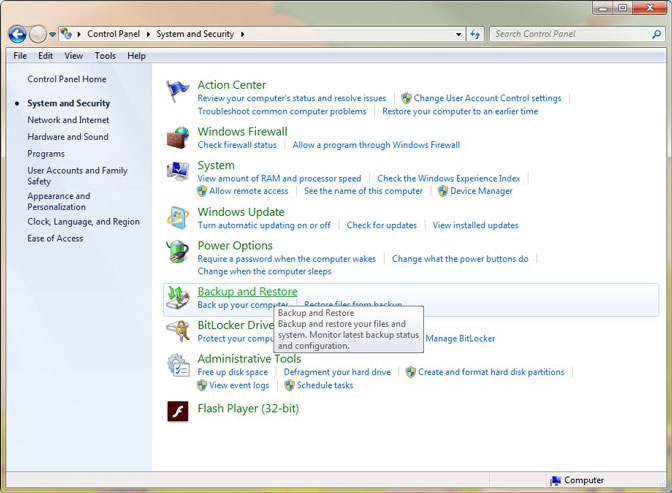Expand the arrow before Control Panel breadcrumb
This screenshot has width=672, height=493.
[x=79, y=34]
